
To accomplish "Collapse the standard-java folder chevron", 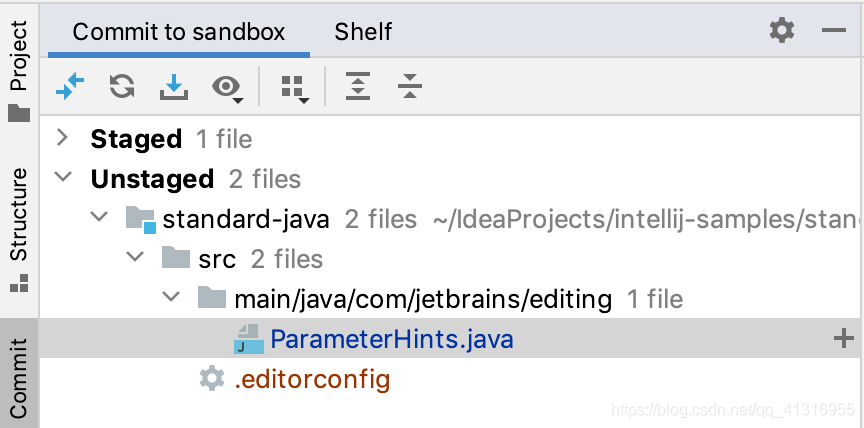I will [x=100, y=218].
